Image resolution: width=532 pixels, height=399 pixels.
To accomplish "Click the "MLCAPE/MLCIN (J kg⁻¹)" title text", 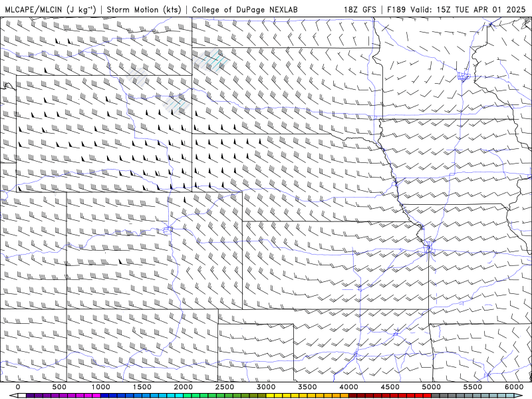I will click(51, 9).
